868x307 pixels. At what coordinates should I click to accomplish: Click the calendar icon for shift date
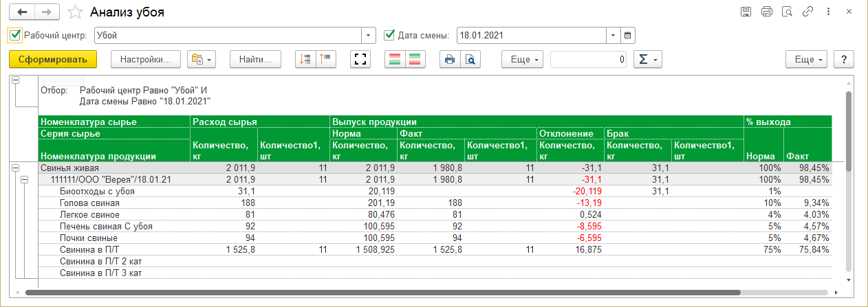point(627,35)
